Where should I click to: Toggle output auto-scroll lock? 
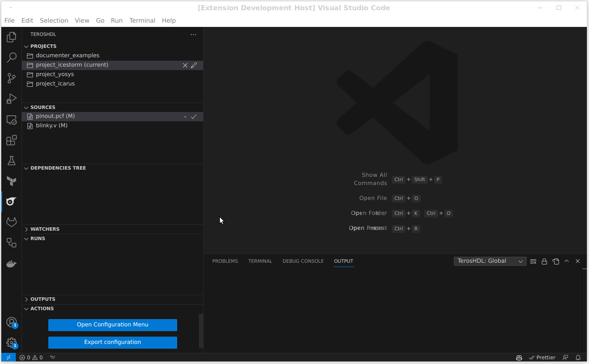544,261
